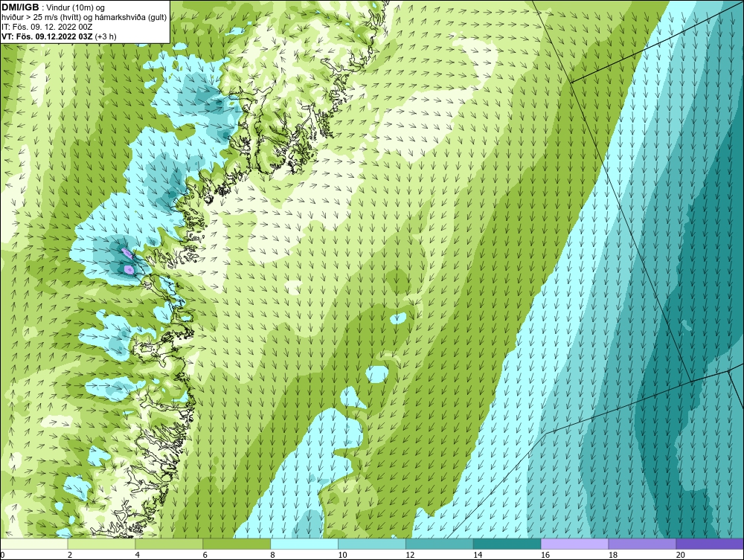744x560 pixels.
Task: Click the legend tick label '8'
Action: pos(272,555)
